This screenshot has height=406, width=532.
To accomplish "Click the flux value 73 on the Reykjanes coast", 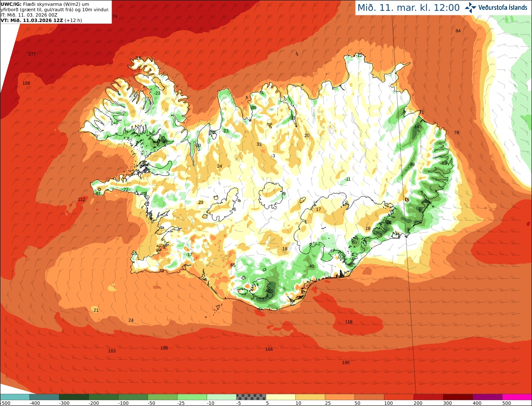I will point(161,271).
